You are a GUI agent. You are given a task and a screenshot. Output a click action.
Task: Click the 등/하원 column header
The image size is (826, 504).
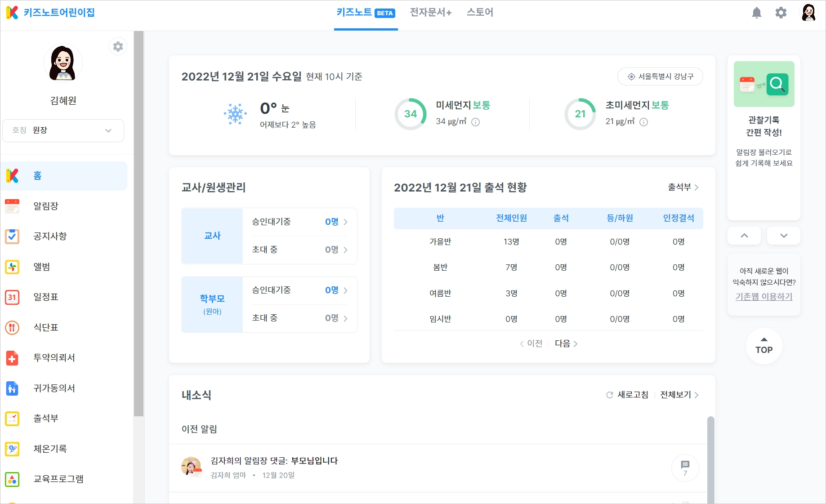[x=620, y=218]
